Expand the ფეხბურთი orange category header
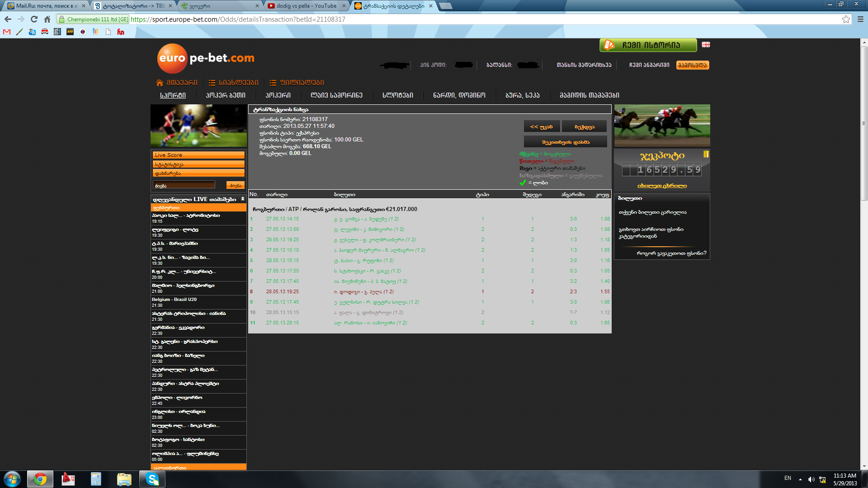Image resolution: width=868 pixels, height=488 pixels. [x=198, y=208]
